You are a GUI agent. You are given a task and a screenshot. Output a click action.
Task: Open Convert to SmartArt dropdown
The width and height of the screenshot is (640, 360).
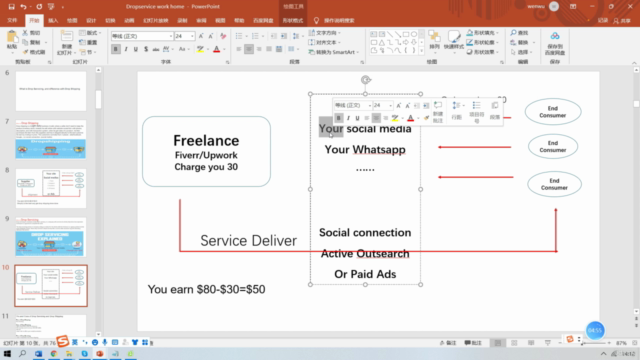point(334,52)
